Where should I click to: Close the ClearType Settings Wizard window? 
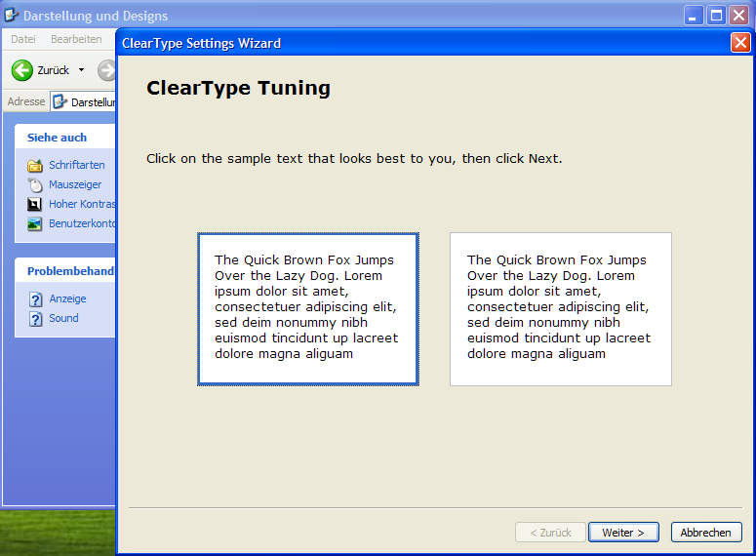[x=740, y=43]
